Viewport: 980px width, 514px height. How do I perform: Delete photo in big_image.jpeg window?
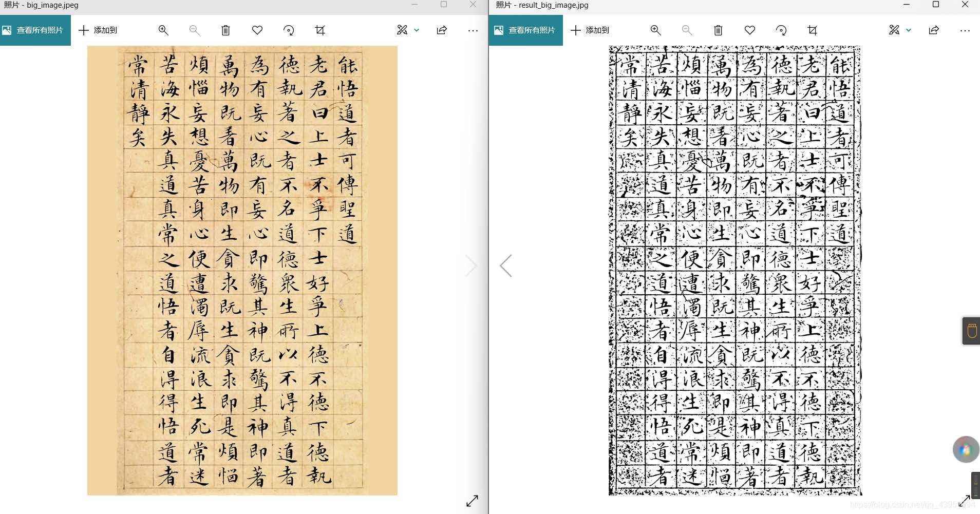click(225, 30)
